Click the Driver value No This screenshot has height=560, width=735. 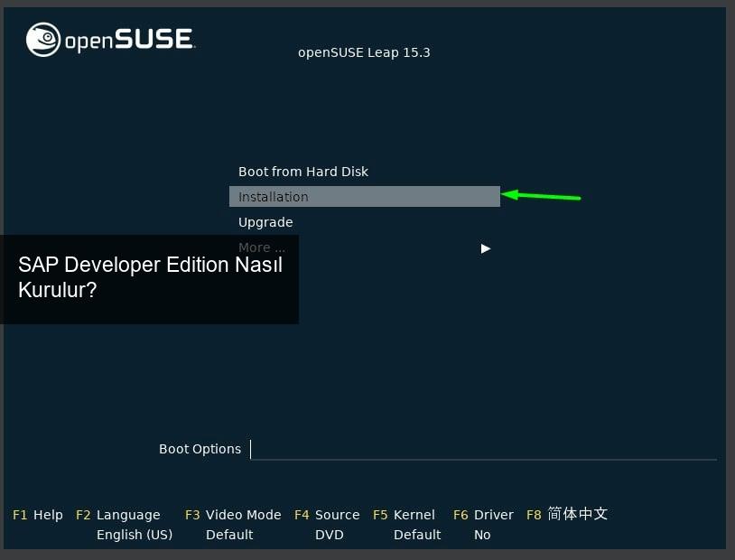pyautogui.click(x=482, y=535)
